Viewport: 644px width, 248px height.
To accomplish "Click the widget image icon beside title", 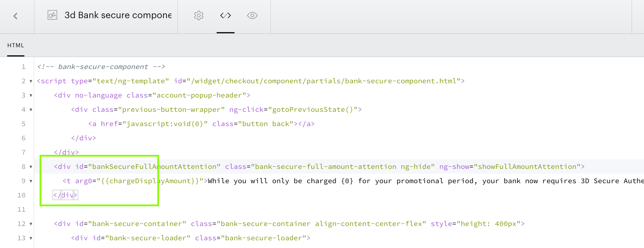I will [52, 15].
